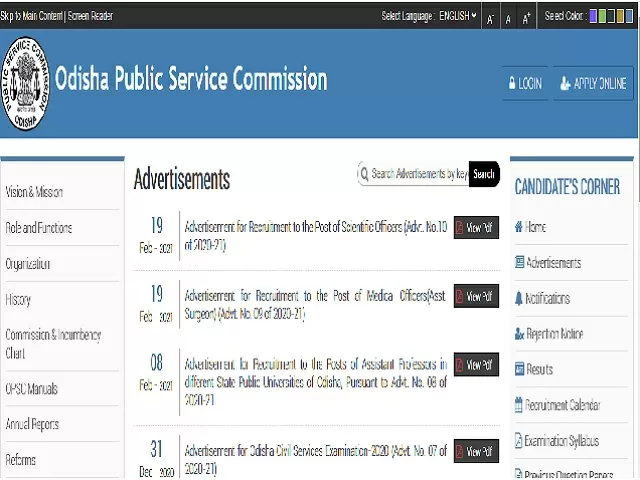
Task: View Pdf for Odisha Civil Services Examination-2020
Action: click(x=476, y=451)
